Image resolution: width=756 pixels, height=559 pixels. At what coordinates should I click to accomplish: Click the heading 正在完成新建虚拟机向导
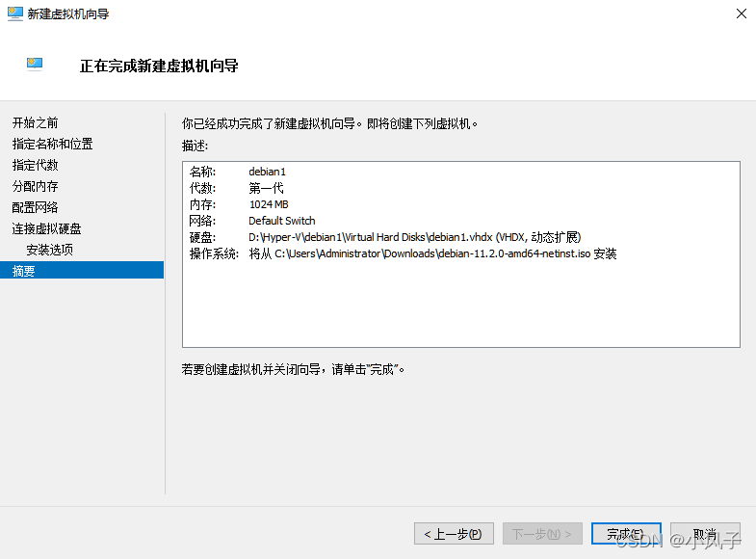159,66
